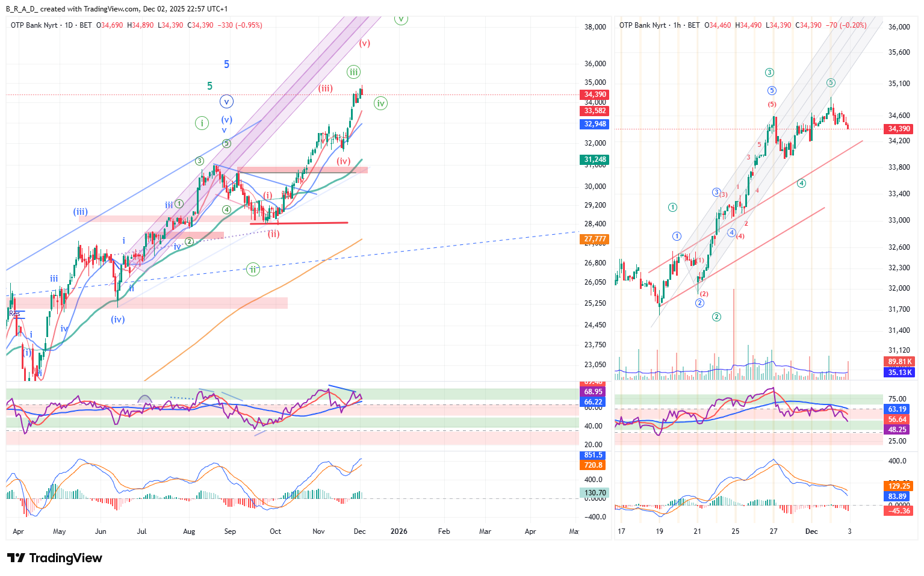The height and width of the screenshot is (576, 924).
Task: Click the red 89.81K volume label on hourly chart
Action: tap(900, 362)
